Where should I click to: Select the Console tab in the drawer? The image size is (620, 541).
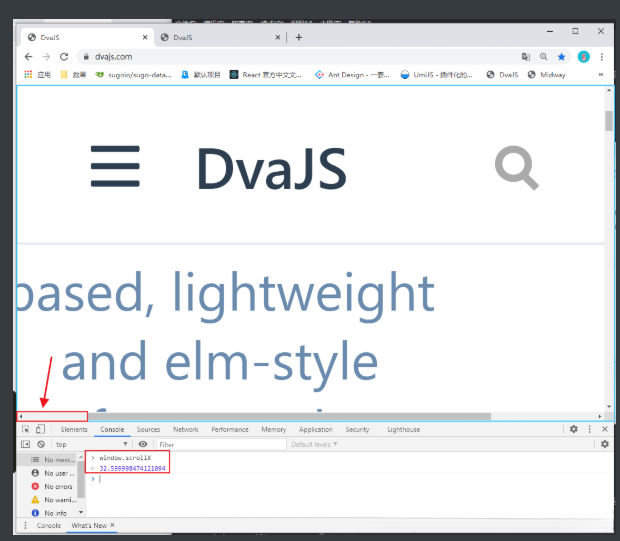[x=49, y=525]
